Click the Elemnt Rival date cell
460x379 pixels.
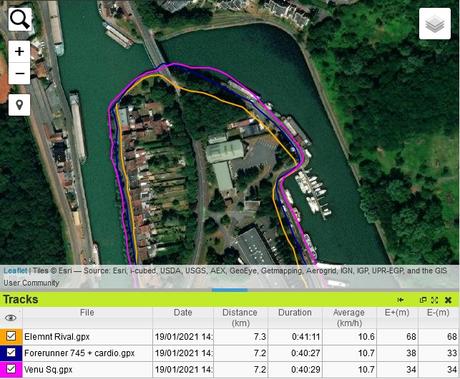point(183,337)
